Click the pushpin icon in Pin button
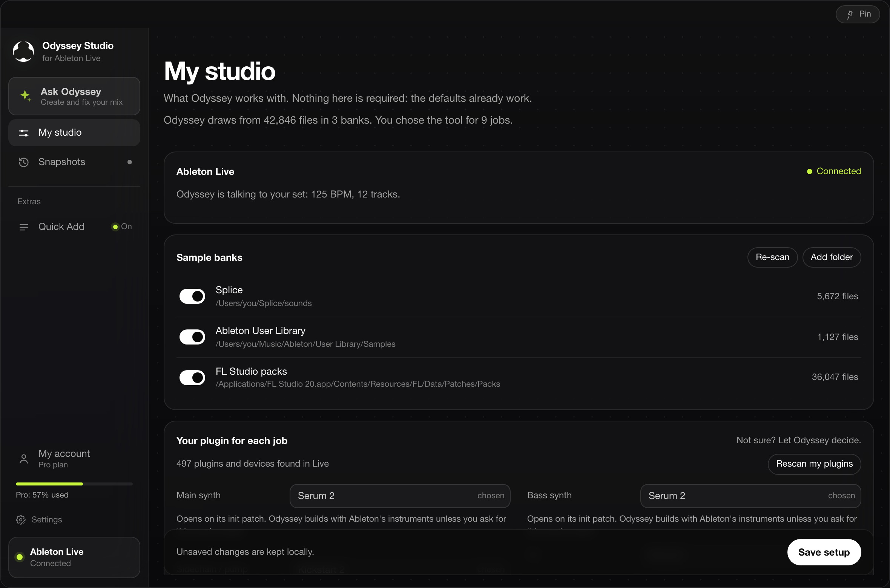890x588 pixels. (x=850, y=14)
